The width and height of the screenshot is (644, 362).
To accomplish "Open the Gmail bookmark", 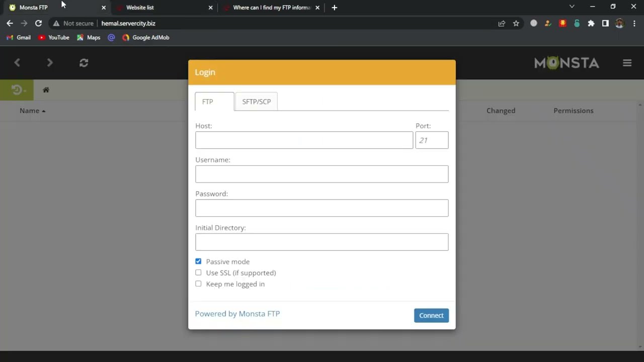I will click(x=19, y=37).
